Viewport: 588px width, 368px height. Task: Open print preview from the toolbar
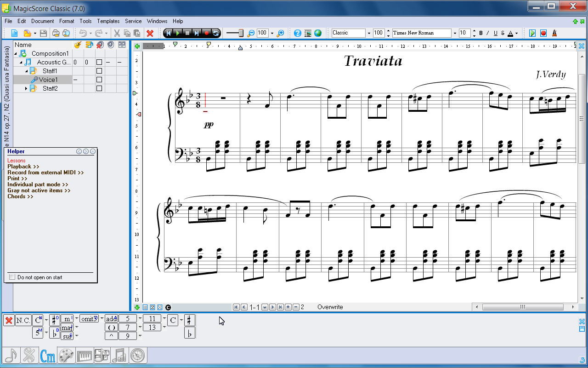coord(66,33)
